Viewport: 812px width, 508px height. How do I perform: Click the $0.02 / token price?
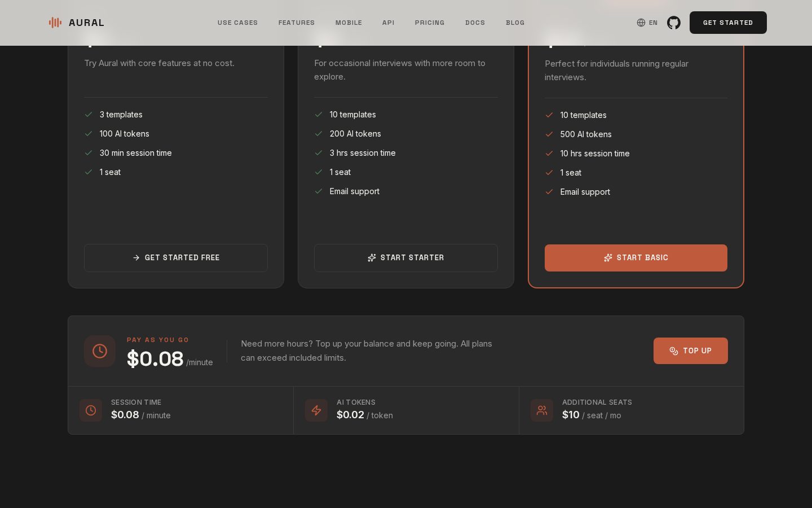click(365, 415)
